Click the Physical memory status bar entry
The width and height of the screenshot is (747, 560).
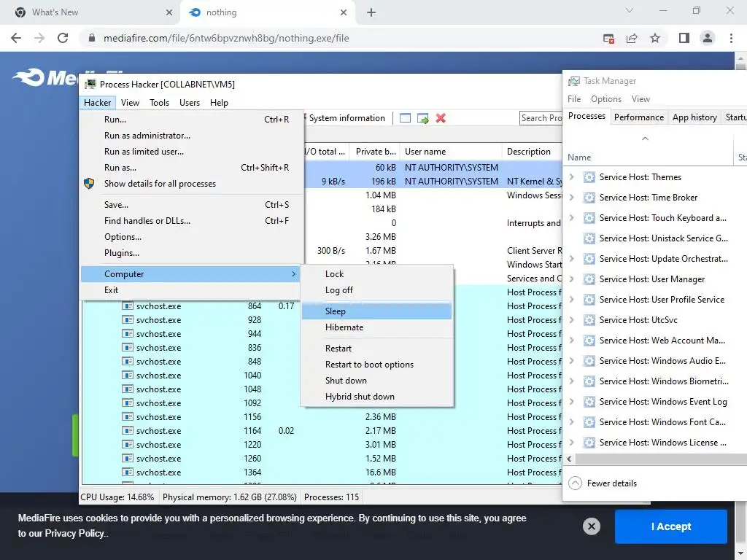(x=229, y=497)
